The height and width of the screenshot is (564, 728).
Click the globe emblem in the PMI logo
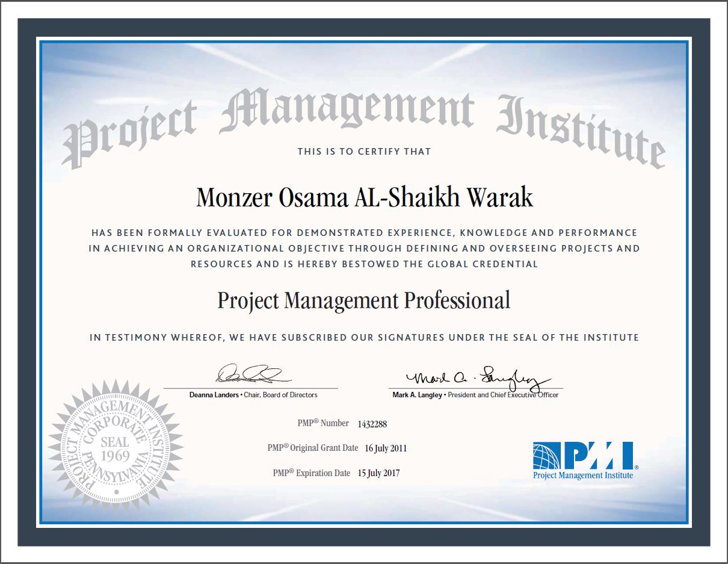[546, 456]
